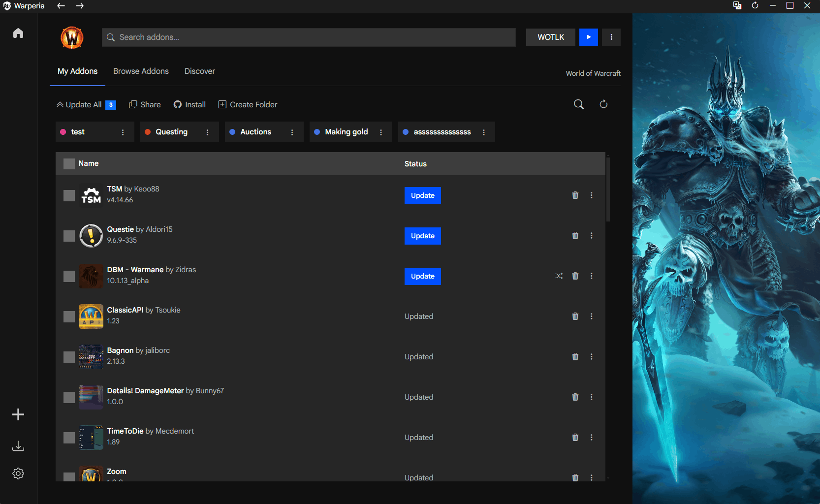Delete the TSM addon with the trash icon

[575, 195]
